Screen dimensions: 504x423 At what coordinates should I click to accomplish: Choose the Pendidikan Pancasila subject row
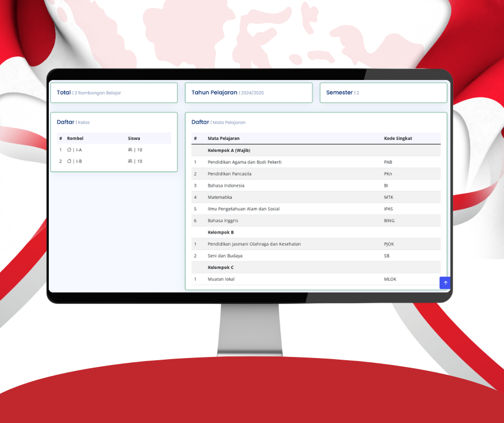point(229,174)
